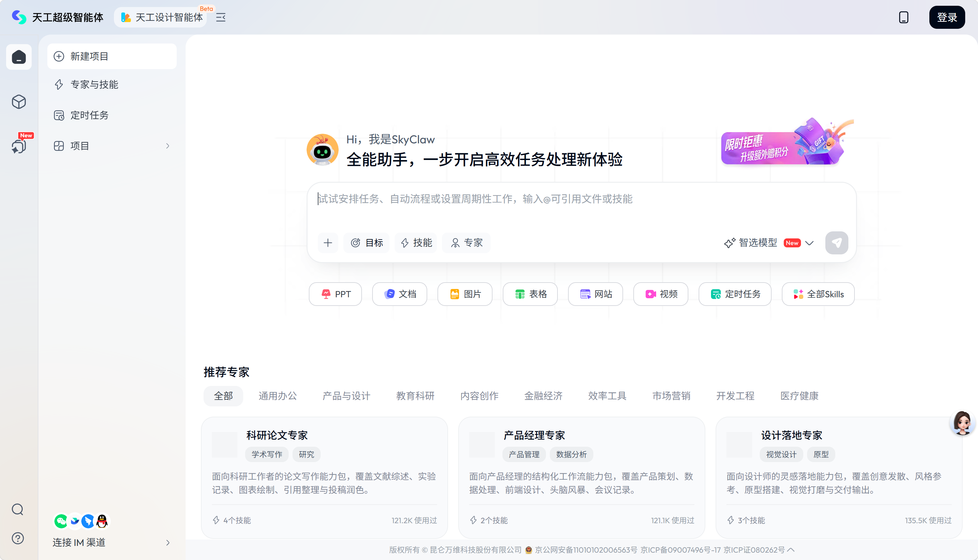978x560 pixels.
Task: Toggle the sidebar collapse icon
Action: click(221, 17)
